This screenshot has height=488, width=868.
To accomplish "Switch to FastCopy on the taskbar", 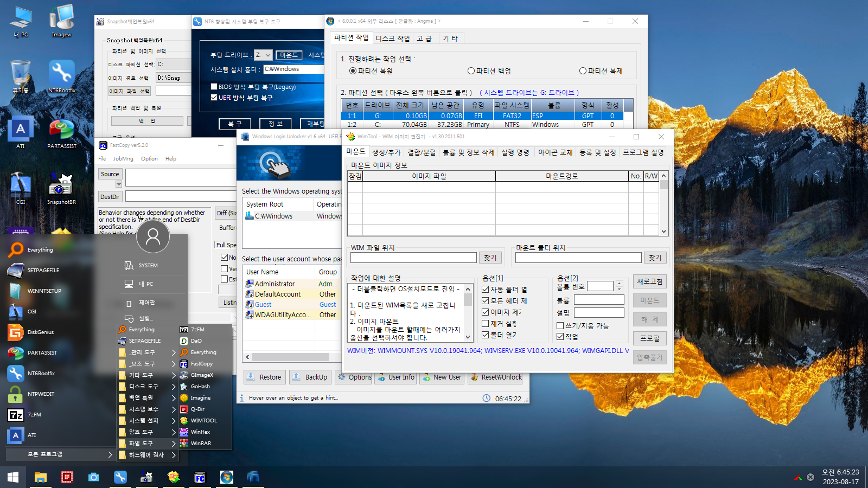I will point(200,477).
